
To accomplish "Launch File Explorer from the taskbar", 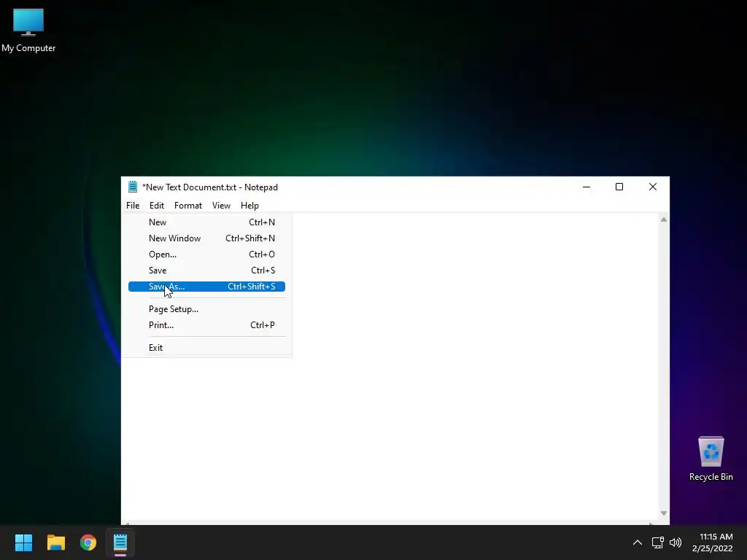I will pyautogui.click(x=55, y=542).
